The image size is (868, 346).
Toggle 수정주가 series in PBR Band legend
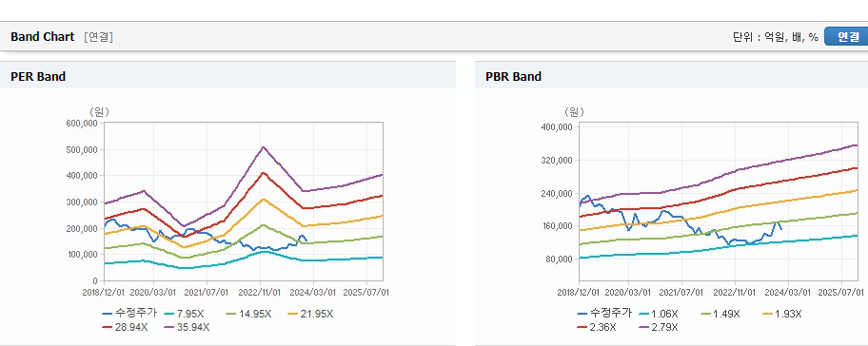click(x=603, y=314)
